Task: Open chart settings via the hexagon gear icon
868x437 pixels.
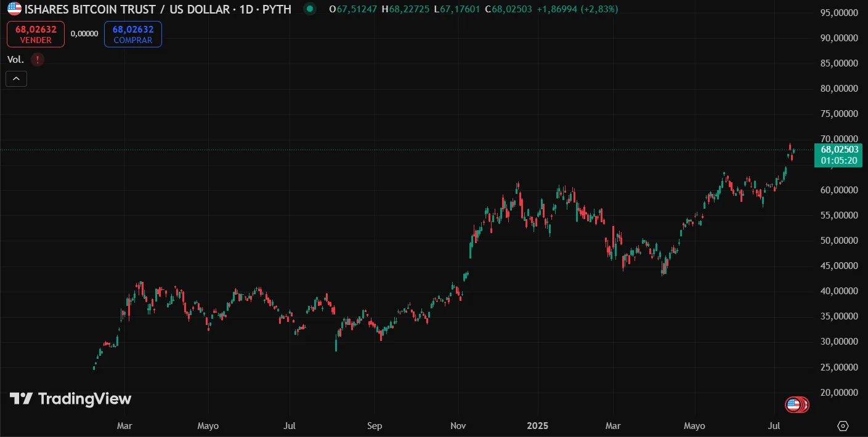Action: click(x=843, y=426)
